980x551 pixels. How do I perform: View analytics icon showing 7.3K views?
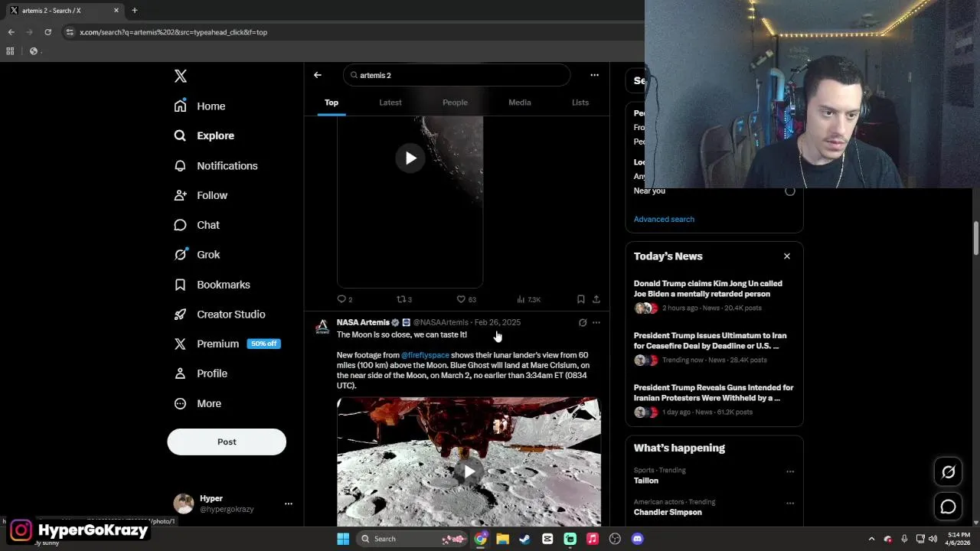click(528, 299)
